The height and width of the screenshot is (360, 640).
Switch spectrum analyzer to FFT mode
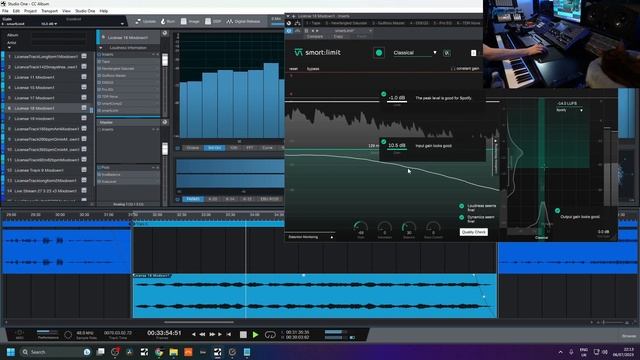click(x=249, y=148)
